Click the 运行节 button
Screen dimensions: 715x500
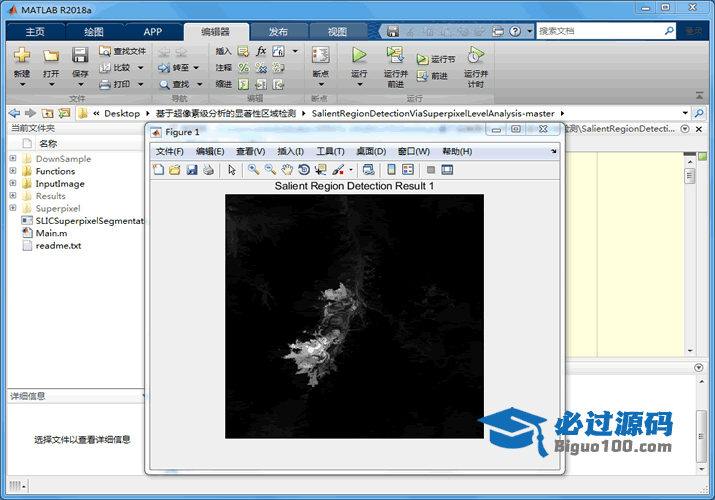(x=436, y=59)
